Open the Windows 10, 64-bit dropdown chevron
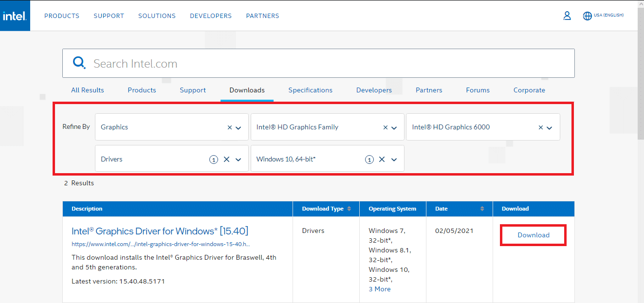644x303 pixels. point(394,159)
